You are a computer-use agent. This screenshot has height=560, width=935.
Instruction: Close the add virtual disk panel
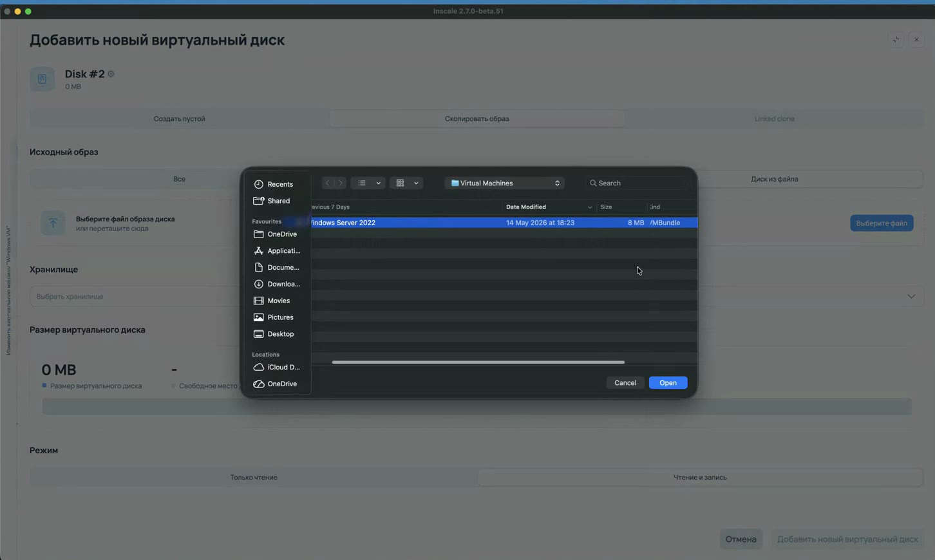pyautogui.click(x=916, y=40)
